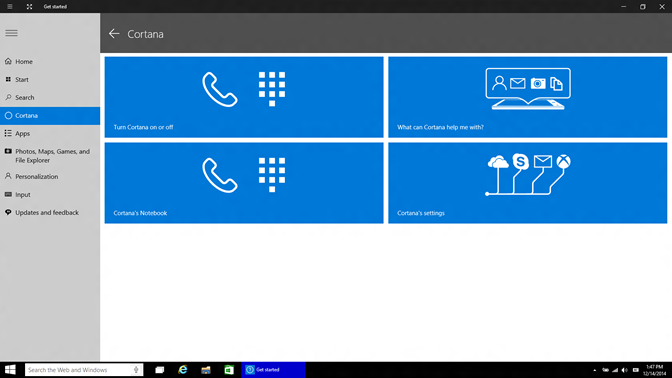Click the full-screen expand icon in title bar

(29, 6)
